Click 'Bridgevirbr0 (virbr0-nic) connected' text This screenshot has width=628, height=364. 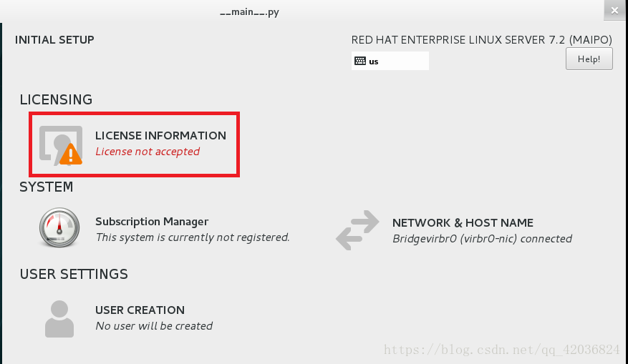point(482,239)
